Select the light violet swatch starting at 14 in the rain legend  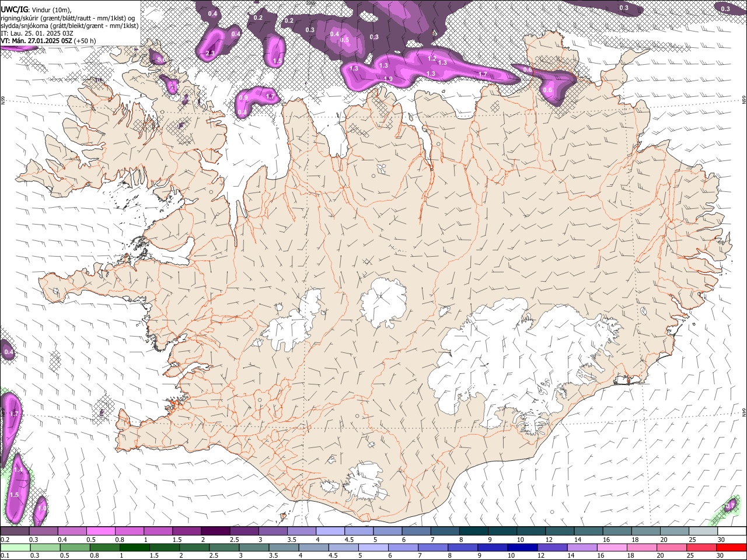click(581, 547)
